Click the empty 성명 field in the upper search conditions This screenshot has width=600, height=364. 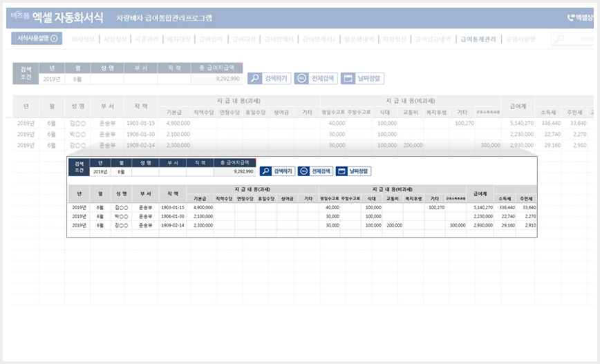coord(107,79)
